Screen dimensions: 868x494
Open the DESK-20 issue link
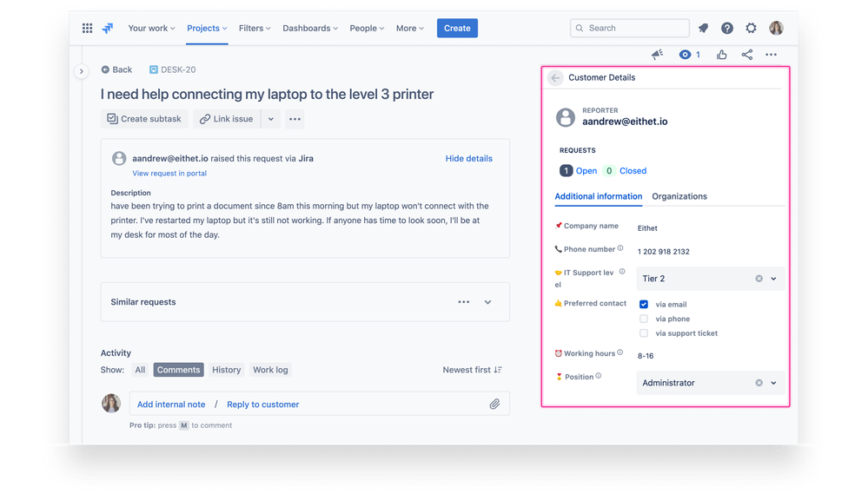click(x=178, y=69)
